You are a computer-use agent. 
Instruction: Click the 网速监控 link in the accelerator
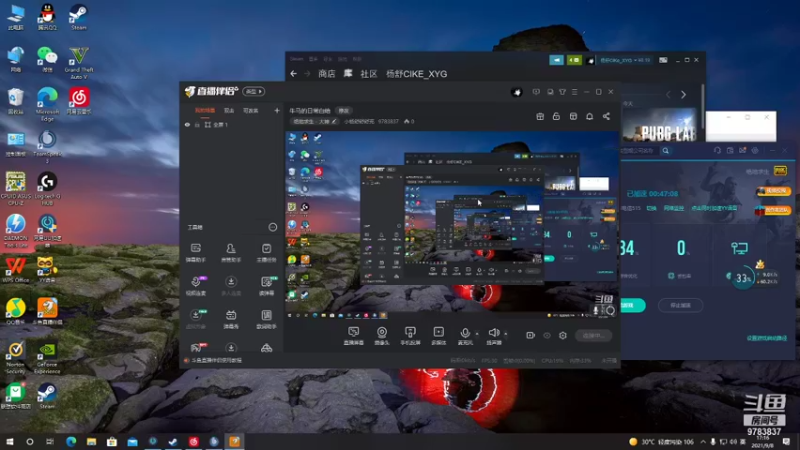tap(673, 208)
